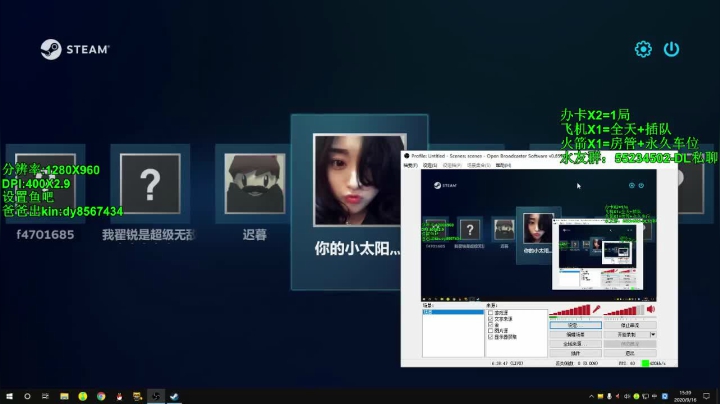The height and width of the screenshot is (404, 720).
Task: Click the OBS Plugins (插件) button
Action: click(x=575, y=354)
